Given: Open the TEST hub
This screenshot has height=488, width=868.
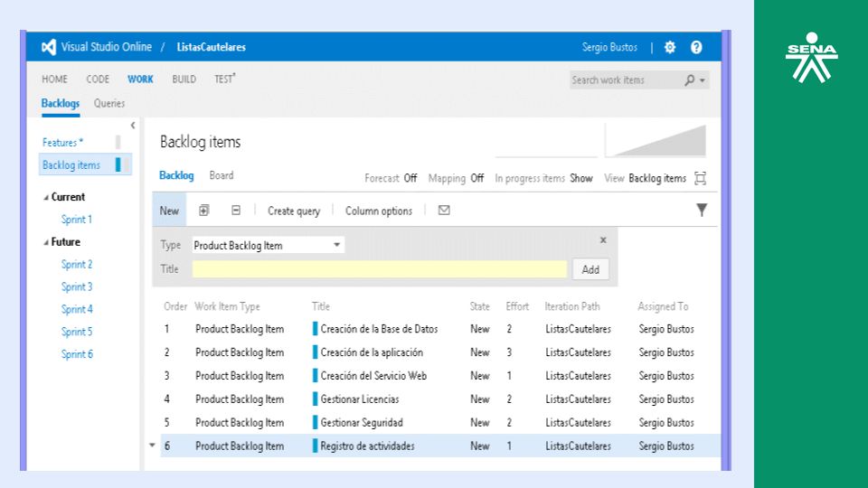Looking at the screenshot, I should (x=224, y=80).
